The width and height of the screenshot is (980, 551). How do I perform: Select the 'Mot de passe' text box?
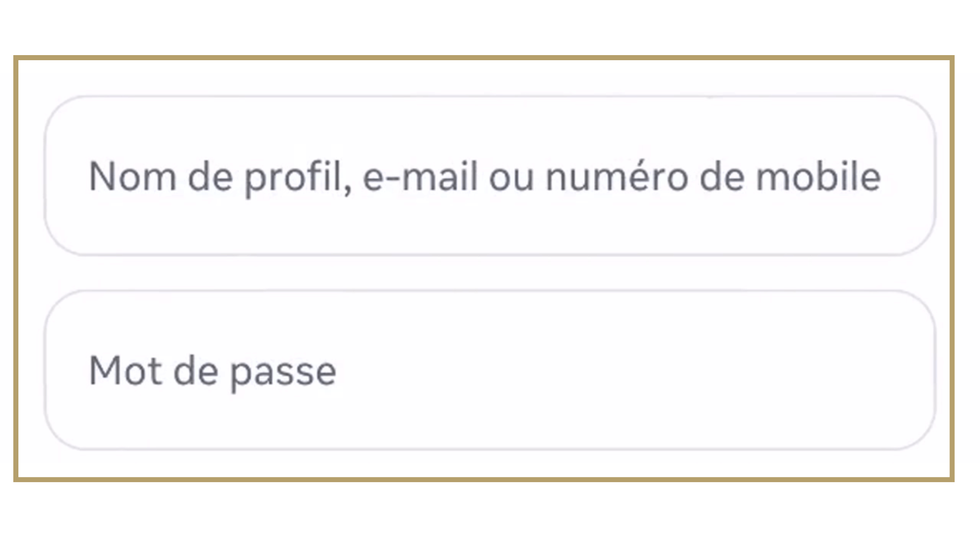[x=490, y=370]
